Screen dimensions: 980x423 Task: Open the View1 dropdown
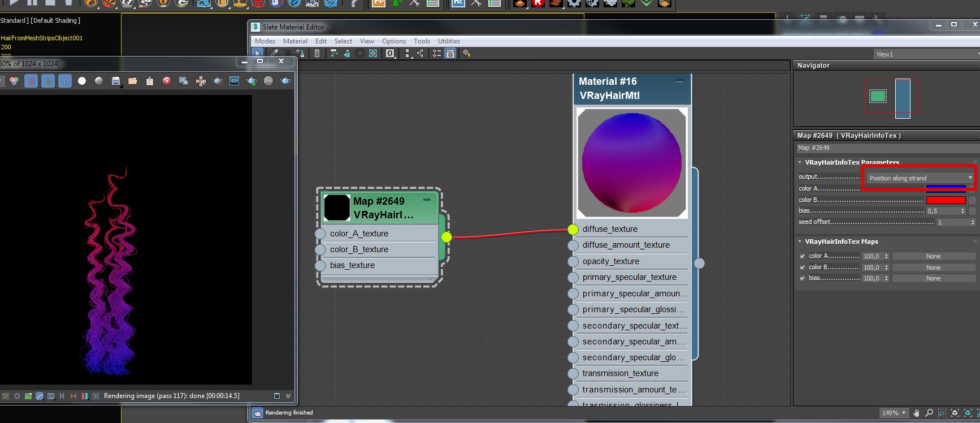coord(927,54)
